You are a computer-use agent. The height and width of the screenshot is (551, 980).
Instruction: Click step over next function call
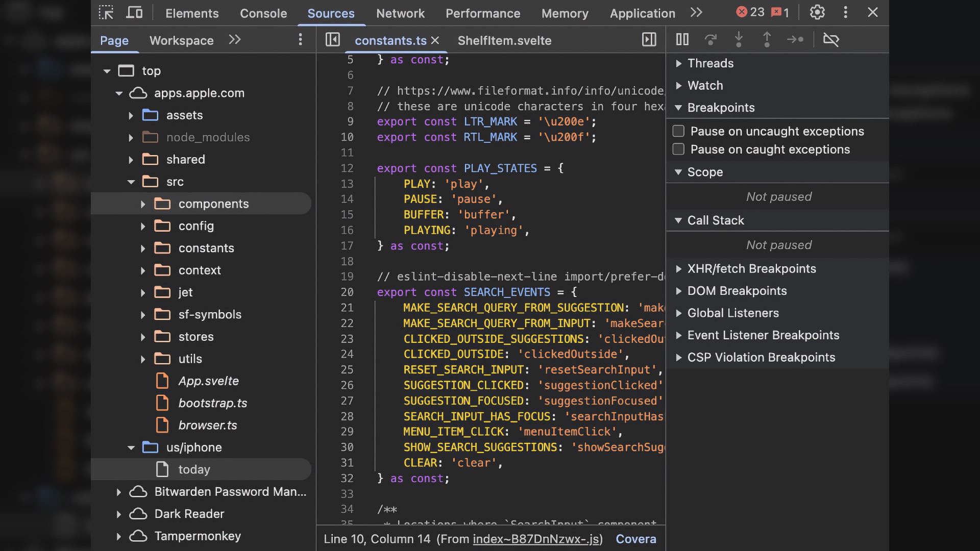[710, 40]
